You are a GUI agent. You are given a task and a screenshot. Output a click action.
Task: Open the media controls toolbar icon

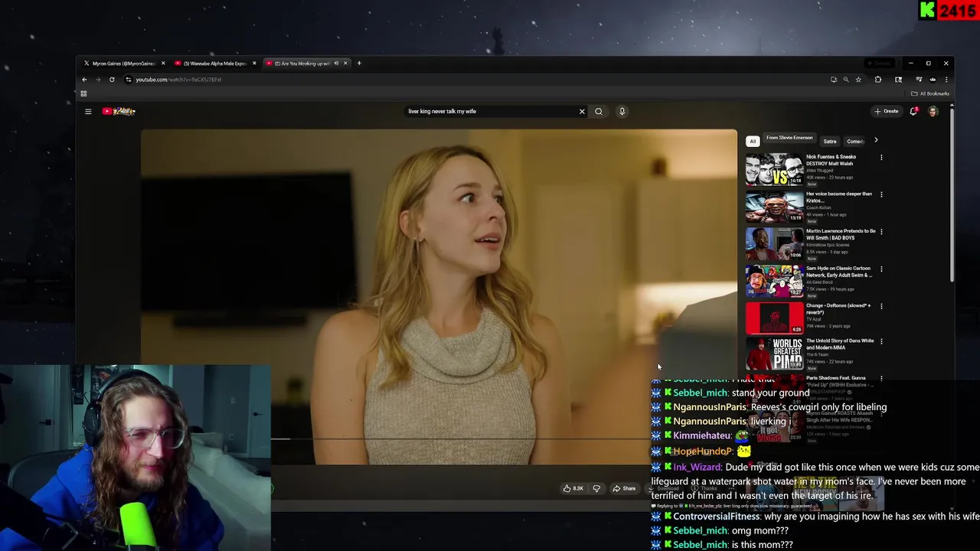[x=919, y=80]
